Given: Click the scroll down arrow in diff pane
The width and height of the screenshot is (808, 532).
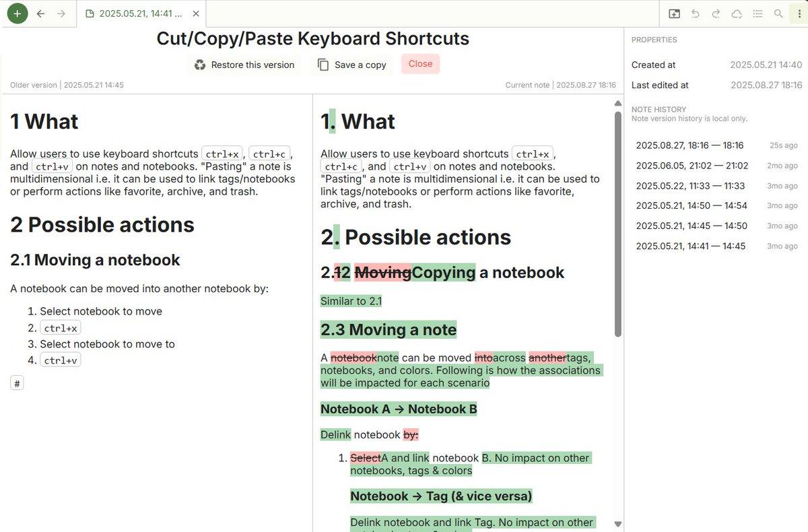Looking at the screenshot, I should coord(617,524).
